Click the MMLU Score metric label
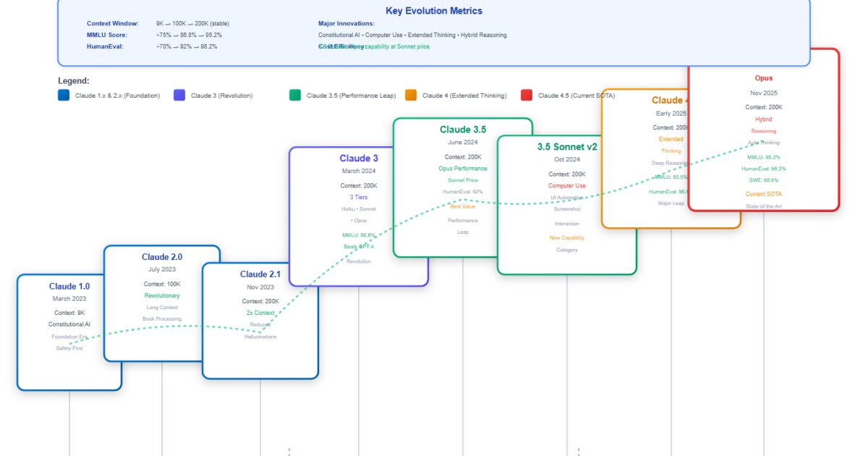868x456 pixels. [106, 35]
